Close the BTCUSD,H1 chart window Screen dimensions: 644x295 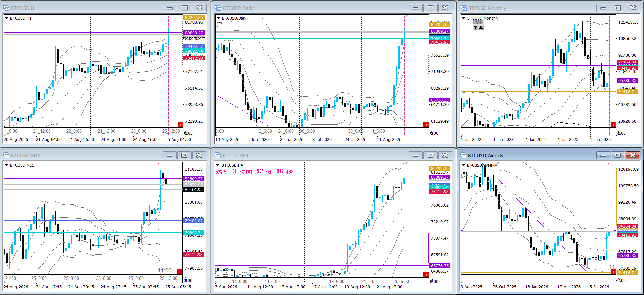200,8
